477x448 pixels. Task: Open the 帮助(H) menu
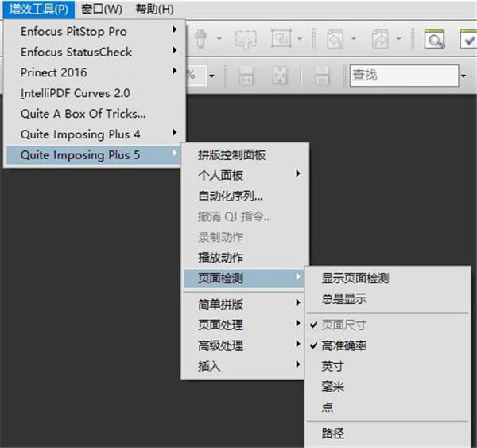[154, 9]
